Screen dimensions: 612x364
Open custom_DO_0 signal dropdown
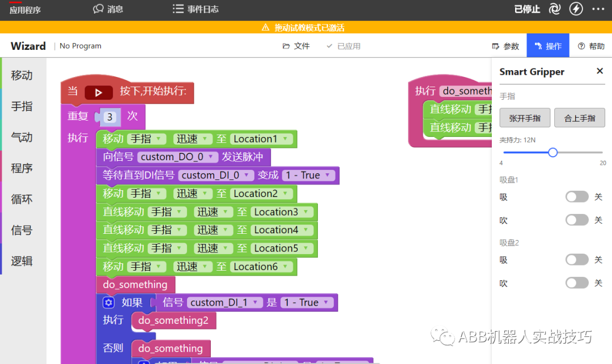(177, 157)
